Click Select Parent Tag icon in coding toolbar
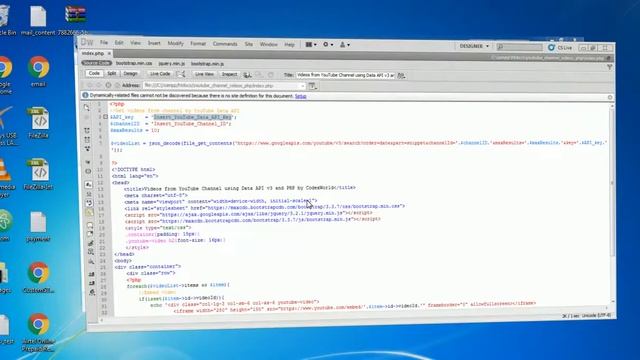Image resolution: width=640 pixels, height=360 pixels. click(88, 162)
